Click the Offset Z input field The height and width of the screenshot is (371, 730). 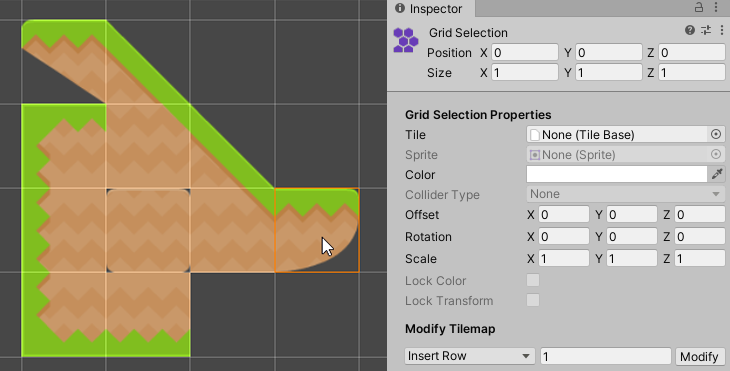pos(700,215)
